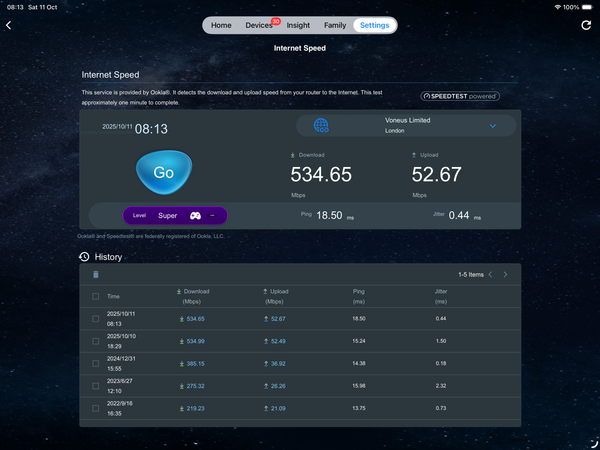Tap the gamepad icon in Level bar
Screen dimensions: 600x450
pyautogui.click(x=195, y=215)
